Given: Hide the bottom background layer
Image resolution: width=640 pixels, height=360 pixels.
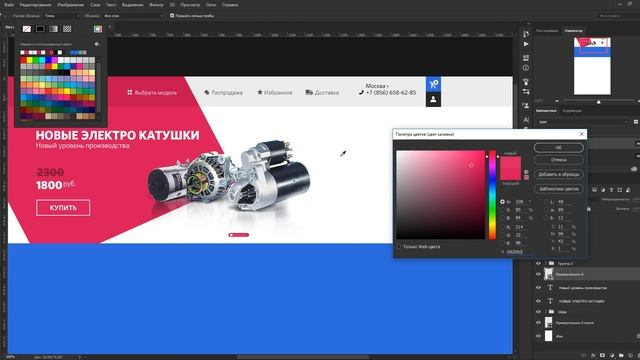Looking at the screenshot, I should click(x=538, y=336).
